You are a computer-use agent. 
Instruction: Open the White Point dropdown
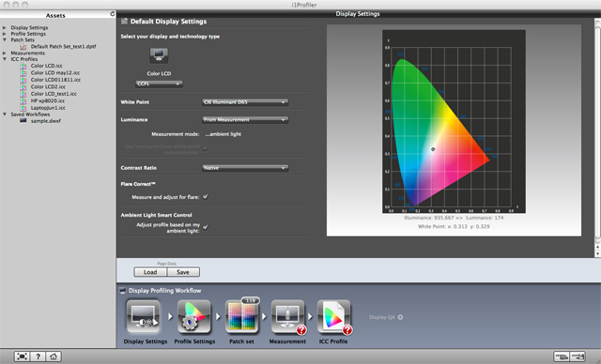click(245, 102)
